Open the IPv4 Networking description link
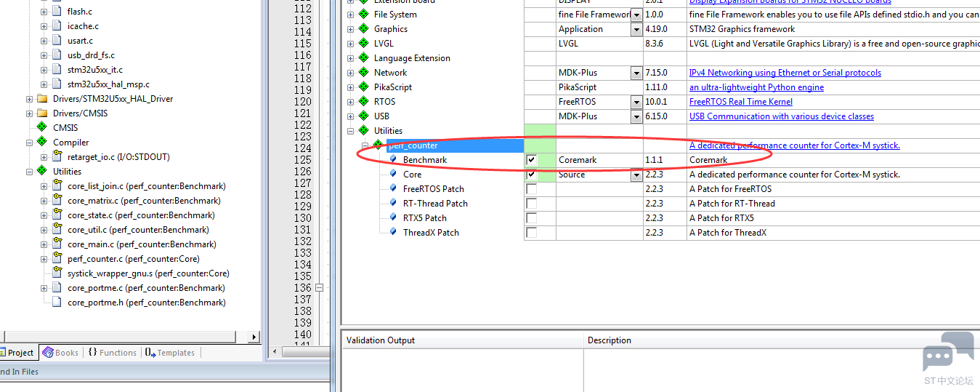Viewport: 980px width, 392px height. [785, 73]
